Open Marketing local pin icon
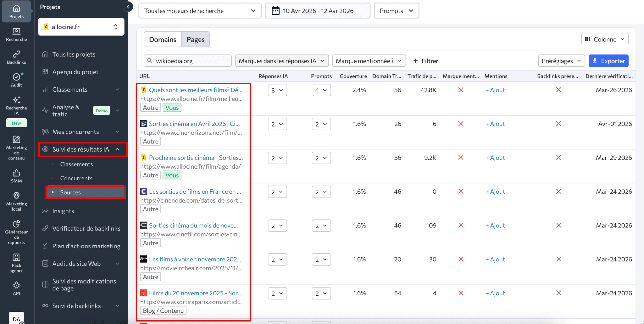 (x=16, y=196)
